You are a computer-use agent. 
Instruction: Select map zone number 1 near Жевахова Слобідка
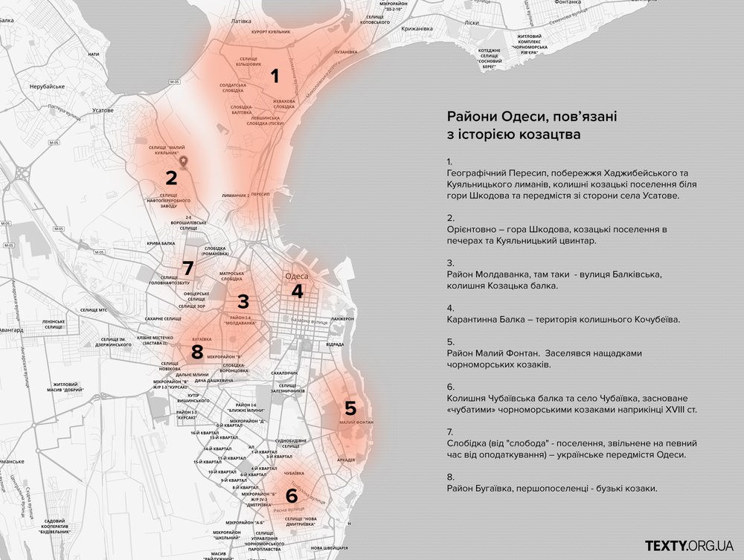[275, 76]
